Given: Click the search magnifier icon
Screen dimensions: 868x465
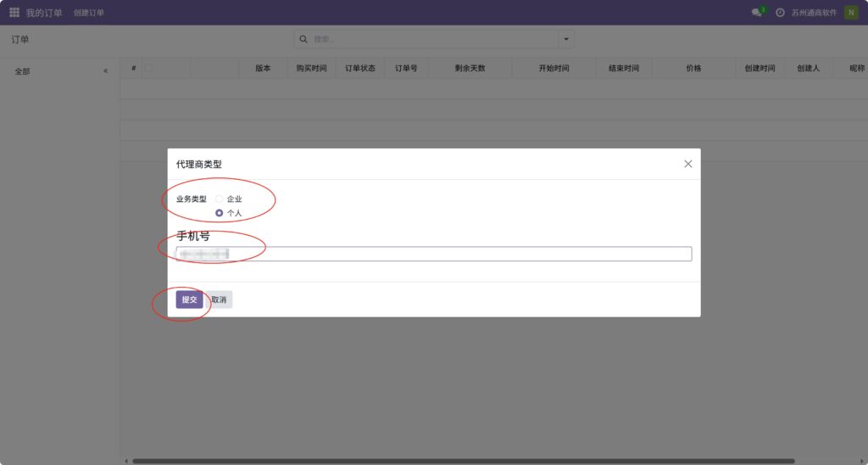Looking at the screenshot, I should (x=304, y=39).
